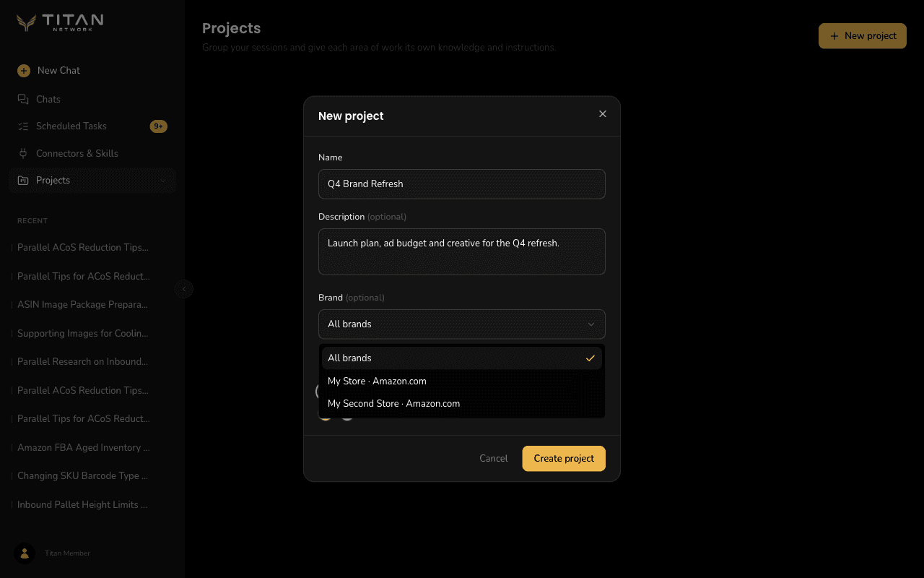Click the Create project button

[x=564, y=459]
